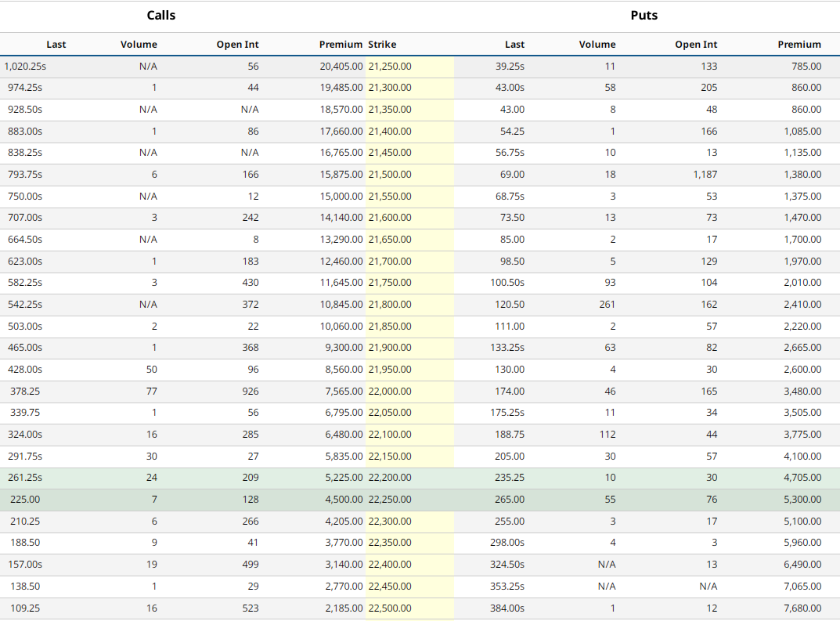Click the Calls section heading

[x=161, y=16]
